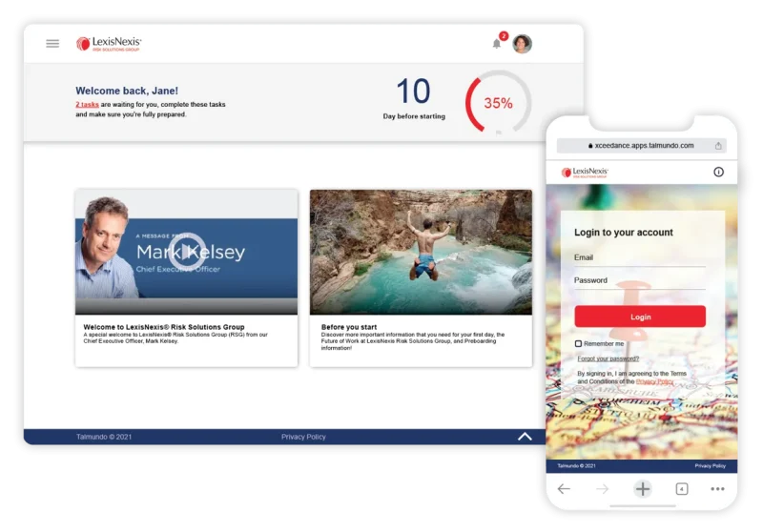Image resolution: width=763 pixels, height=532 pixels.
Task: Click 'Talmundo © 2021' in the dashboard footer
Action: 104,437
